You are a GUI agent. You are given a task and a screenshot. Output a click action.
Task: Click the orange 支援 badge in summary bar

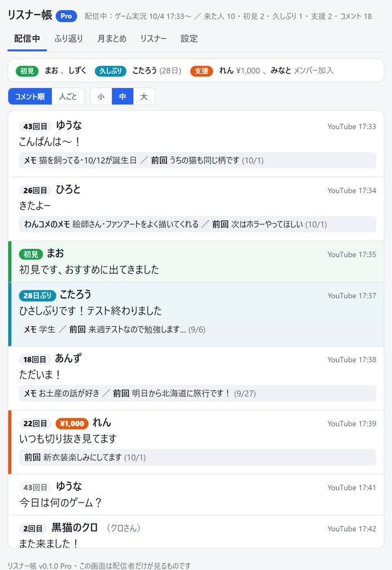click(201, 71)
